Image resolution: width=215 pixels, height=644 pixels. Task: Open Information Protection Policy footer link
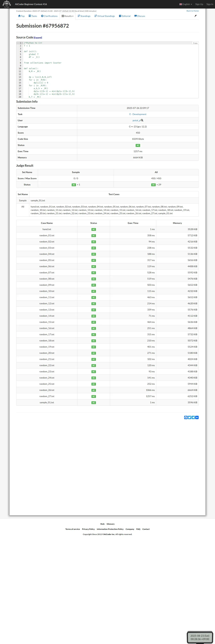(x=110, y=529)
